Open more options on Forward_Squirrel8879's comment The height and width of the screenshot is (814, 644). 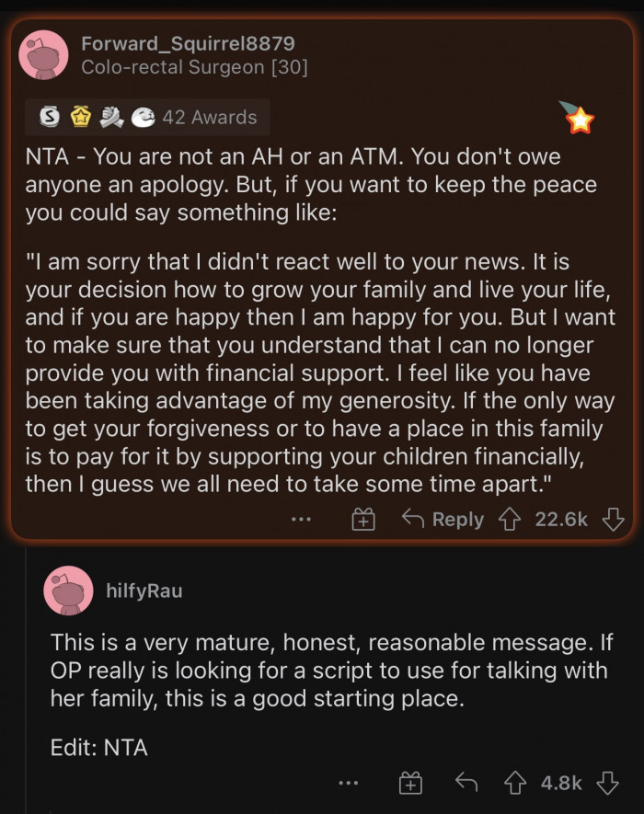tap(300, 520)
